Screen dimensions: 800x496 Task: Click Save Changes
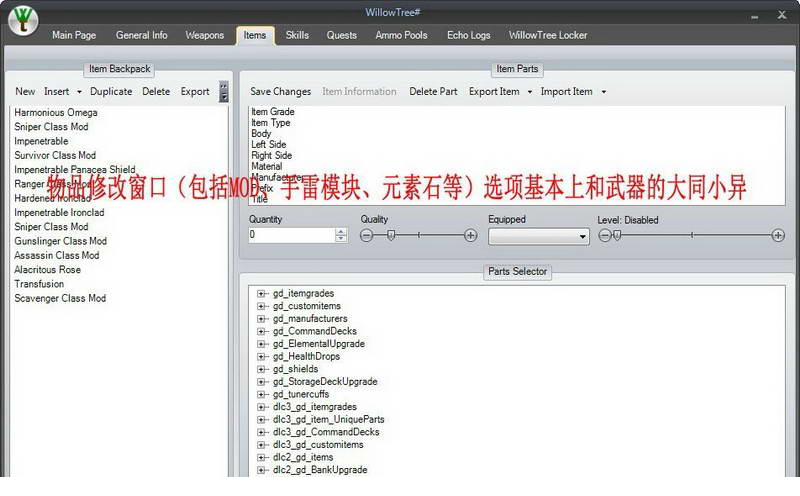[x=280, y=91]
